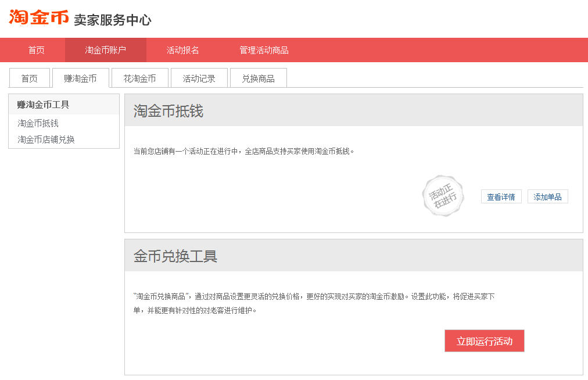Open 淘金币店铺兑换 in the sidebar
Screen dimensions: 588x380
46,139
